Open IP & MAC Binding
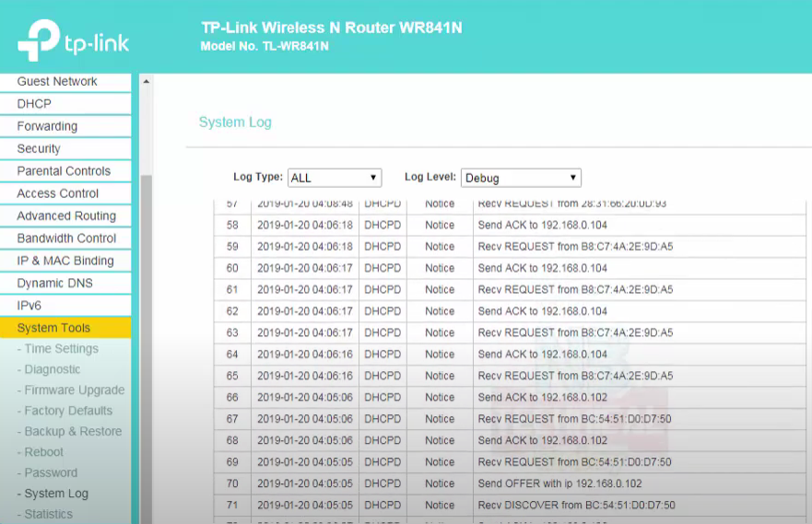 65,261
